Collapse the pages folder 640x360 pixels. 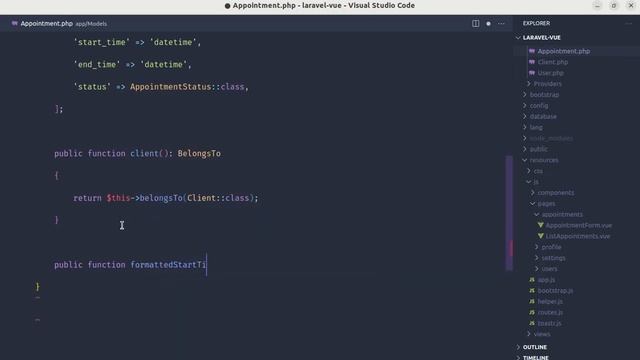[x=533, y=203]
